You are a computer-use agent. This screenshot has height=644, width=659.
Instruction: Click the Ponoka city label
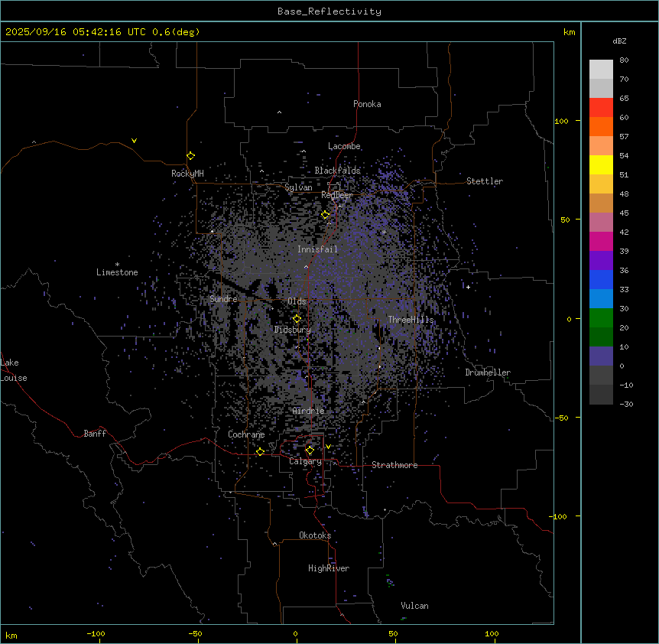367,104
